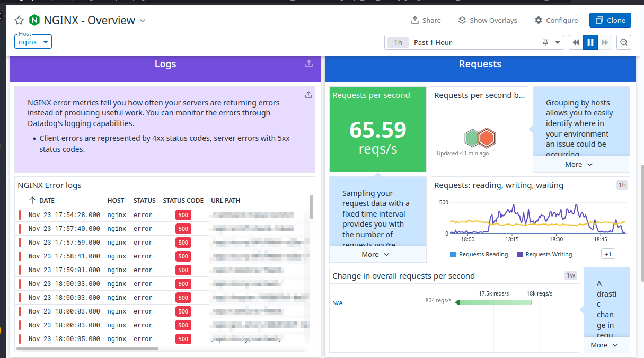This screenshot has width=644, height=358.
Task: Open the NGINX - Overview title menu
Action: click(x=142, y=21)
